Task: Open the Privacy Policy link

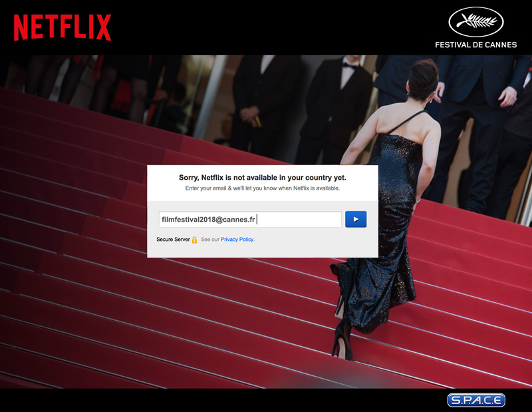Action: (237, 240)
